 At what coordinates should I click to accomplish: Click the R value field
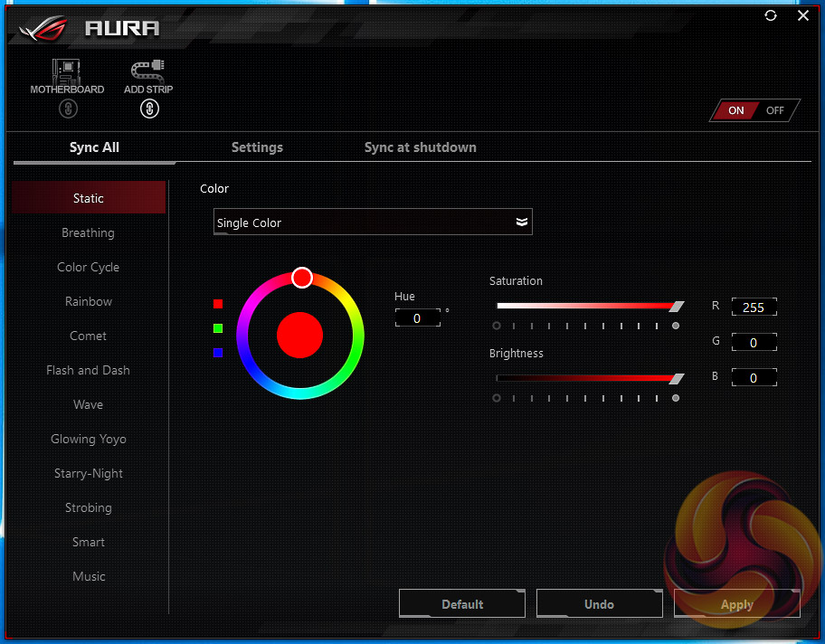coord(754,308)
